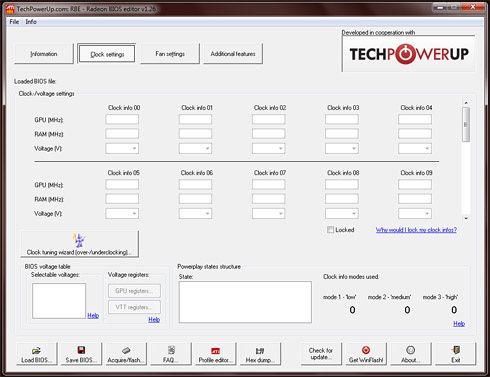The height and width of the screenshot is (377, 490).
Task: Click the clock settings vertical scrollbar thumb
Action: pyautogui.click(x=466, y=124)
